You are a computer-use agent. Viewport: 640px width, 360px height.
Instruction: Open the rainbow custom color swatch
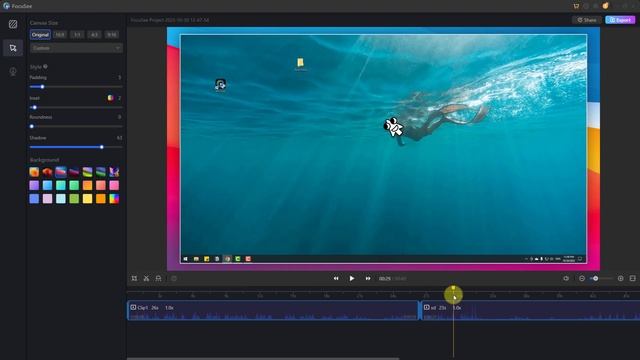(114, 199)
